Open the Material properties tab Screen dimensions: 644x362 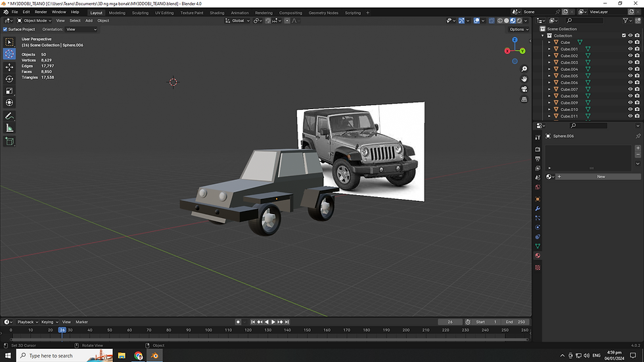click(x=538, y=256)
